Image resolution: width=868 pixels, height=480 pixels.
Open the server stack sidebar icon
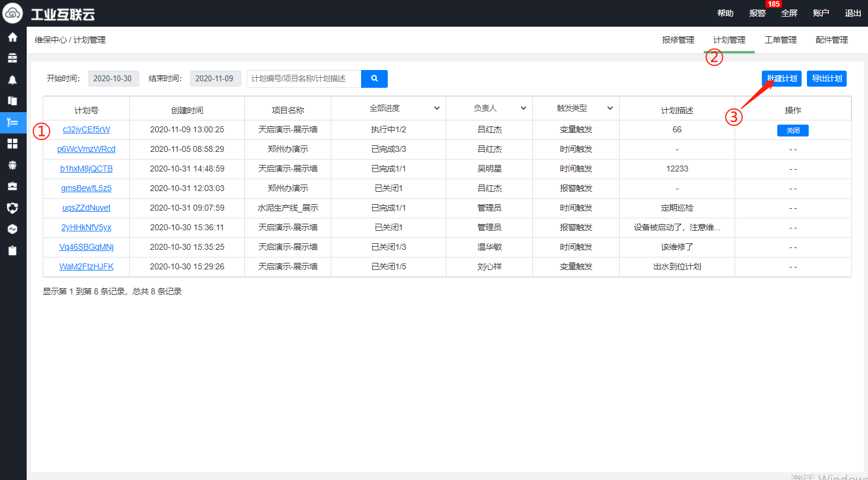[x=12, y=58]
